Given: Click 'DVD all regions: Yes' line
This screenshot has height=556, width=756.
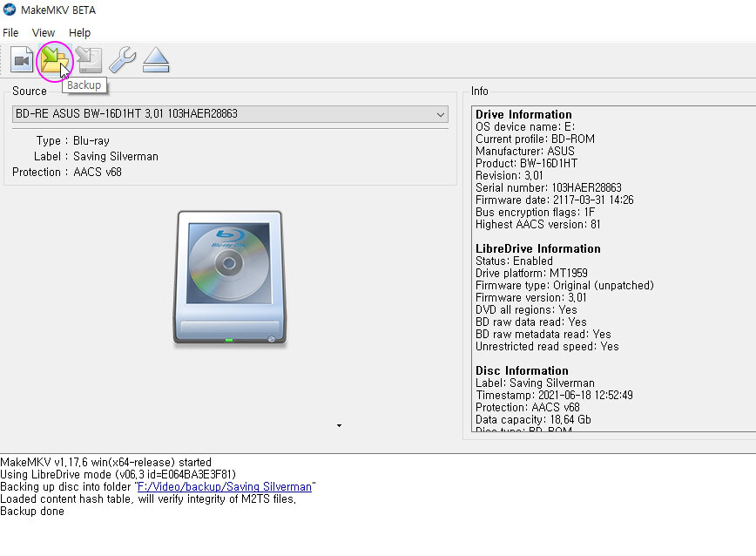Looking at the screenshot, I should 526,310.
